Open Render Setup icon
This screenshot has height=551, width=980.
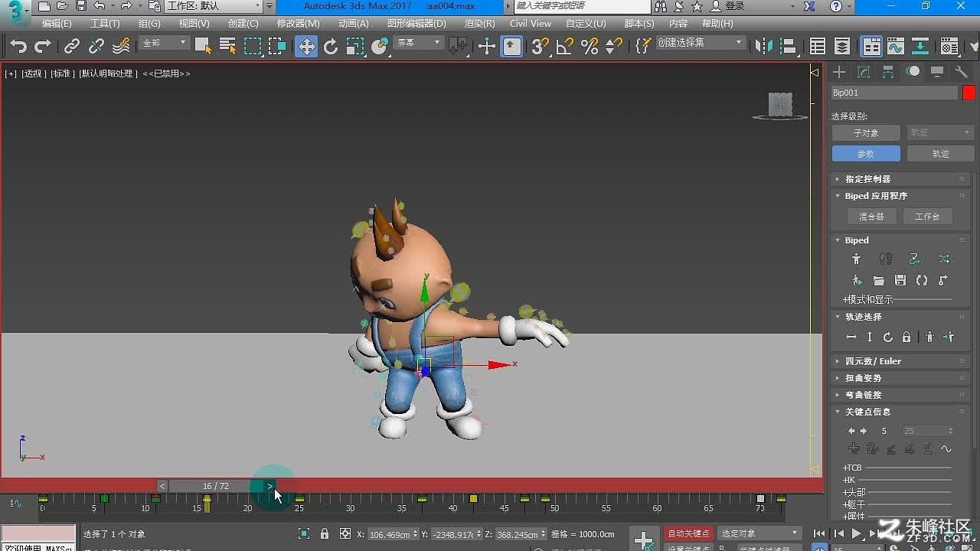949,47
